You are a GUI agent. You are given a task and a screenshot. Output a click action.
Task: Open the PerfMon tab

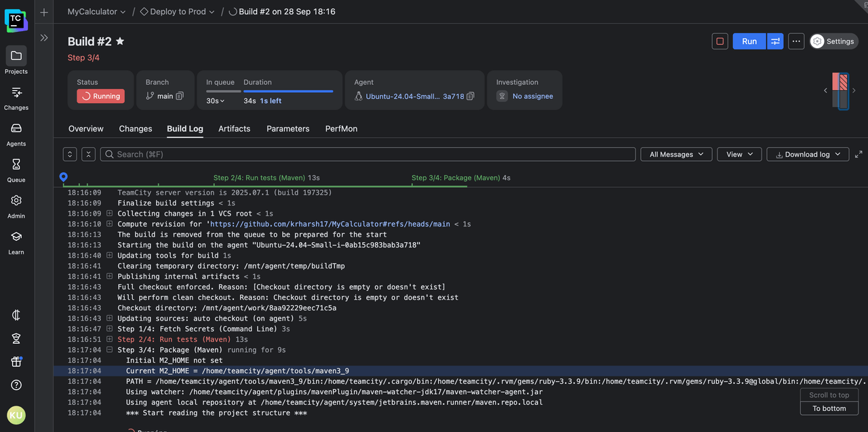(341, 129)
